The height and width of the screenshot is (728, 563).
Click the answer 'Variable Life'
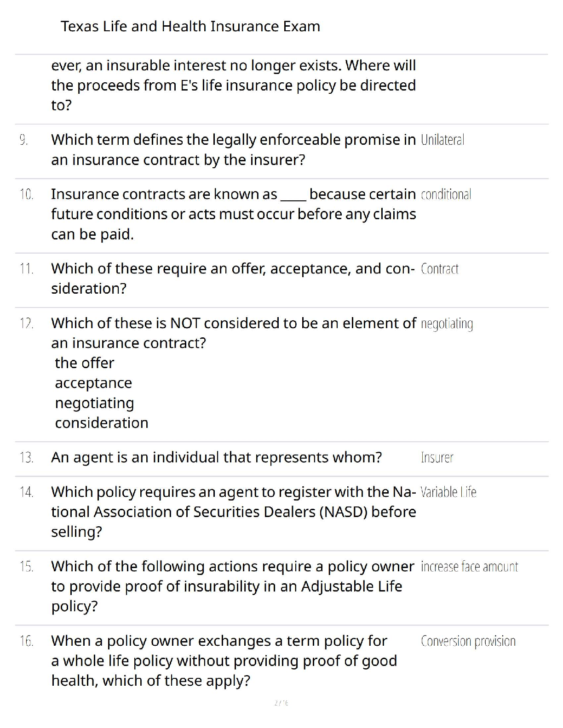coord(448,492)
